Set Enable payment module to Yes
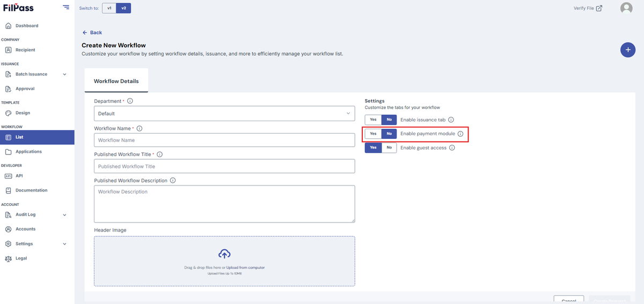 click(x=373, y=134)
